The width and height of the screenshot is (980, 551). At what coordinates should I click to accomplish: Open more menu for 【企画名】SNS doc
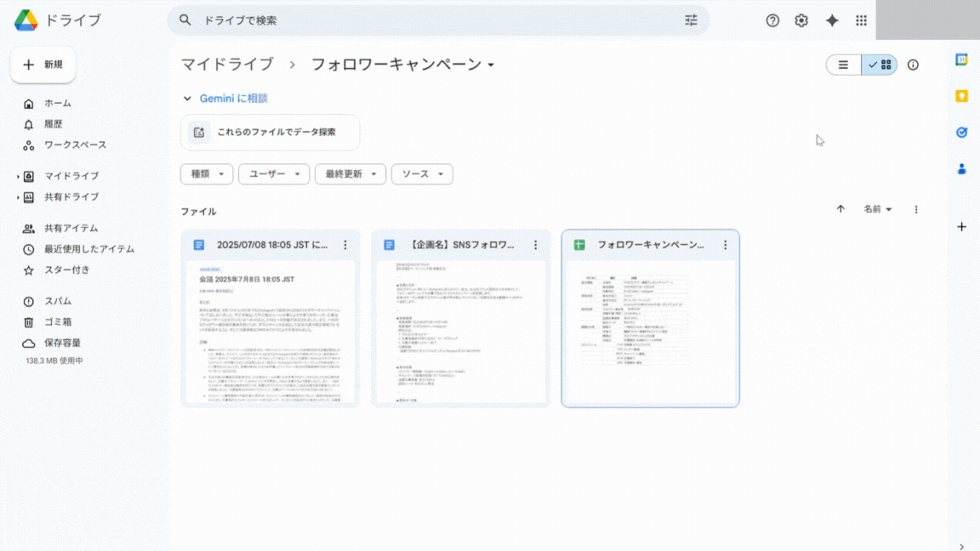(x=536, y=245)
